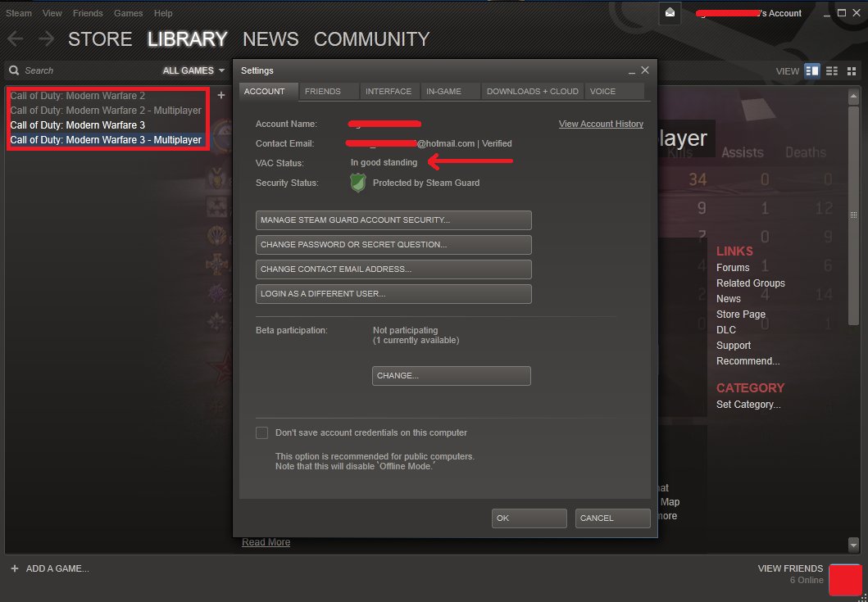Open the Store Page link

tap(741, 314)
